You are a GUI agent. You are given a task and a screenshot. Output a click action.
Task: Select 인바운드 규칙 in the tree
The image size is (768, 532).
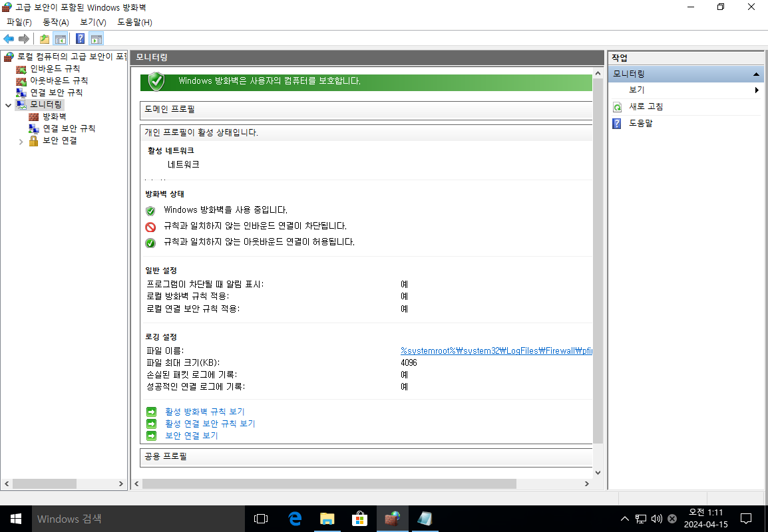(x=55, y=68)
